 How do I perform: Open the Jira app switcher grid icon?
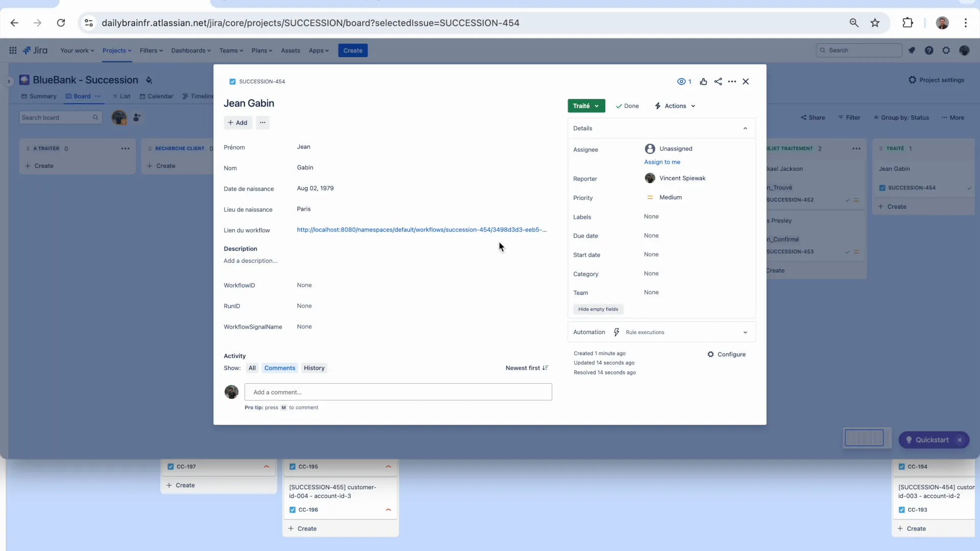13,51
